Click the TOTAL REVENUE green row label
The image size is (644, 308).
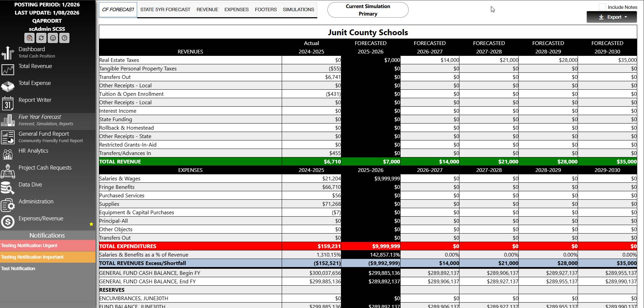[120, 162]
